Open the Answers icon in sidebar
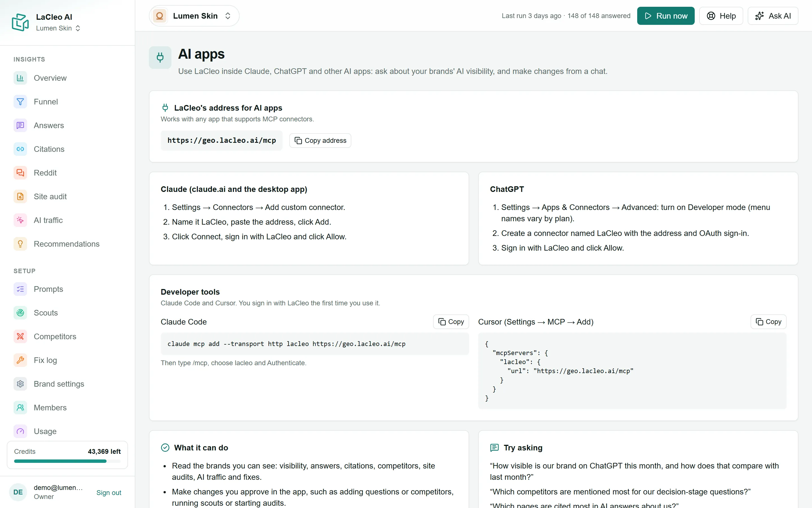Viewport: 812px width, 508px height. [x=20, y=125]
